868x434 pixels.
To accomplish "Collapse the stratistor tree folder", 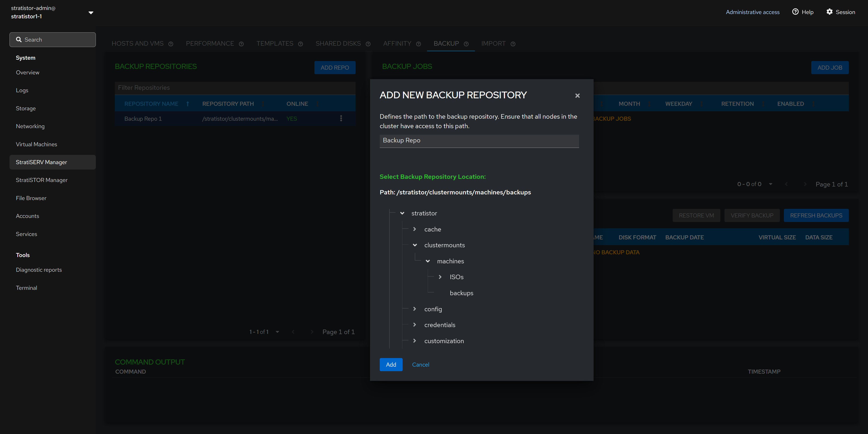I will pyautogui.click(x=402, y=213).
